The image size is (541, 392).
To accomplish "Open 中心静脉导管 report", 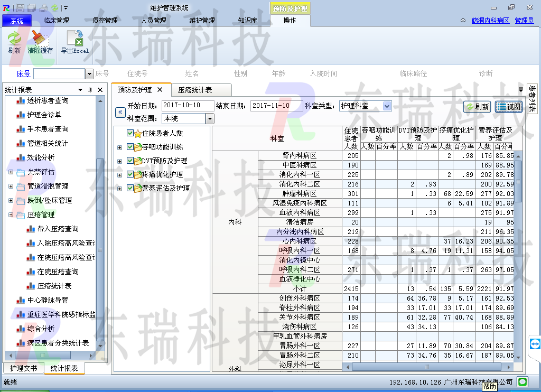I will coord(48,300).
